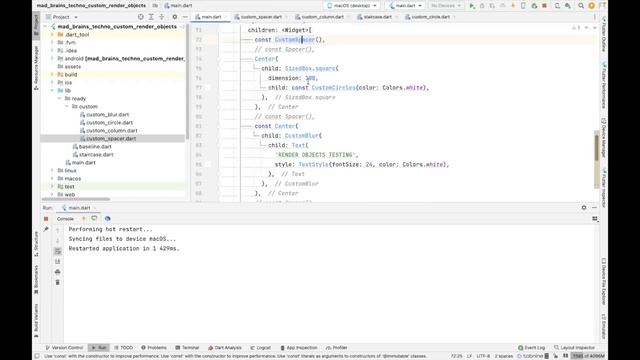The image size is (640, 360).
Task: Open the device selector macOS (desktop) dropdown
Action: click(352, 6)
